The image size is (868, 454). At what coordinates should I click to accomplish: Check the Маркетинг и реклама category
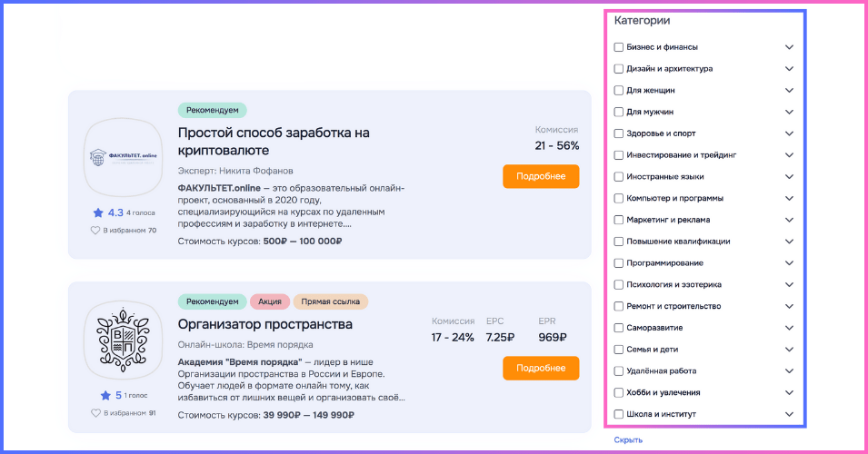tap(619, 220)
